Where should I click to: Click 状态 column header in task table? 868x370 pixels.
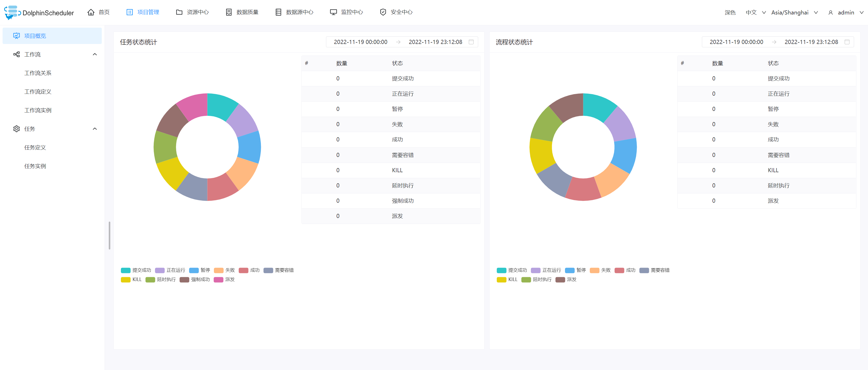397,63
